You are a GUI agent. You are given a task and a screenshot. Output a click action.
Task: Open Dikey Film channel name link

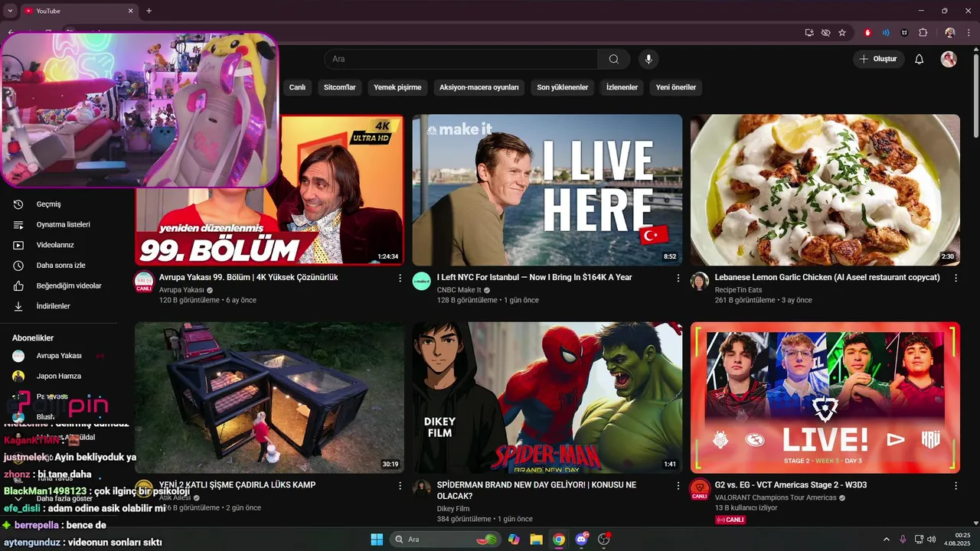(453, 508)
